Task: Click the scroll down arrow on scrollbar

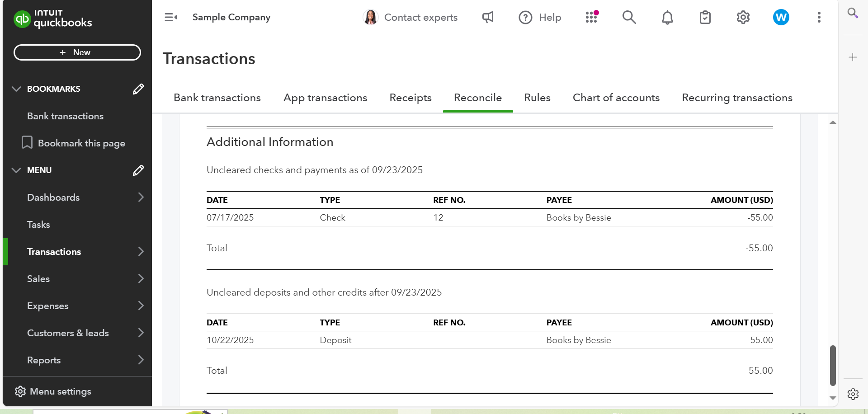Action: [833, 398]
